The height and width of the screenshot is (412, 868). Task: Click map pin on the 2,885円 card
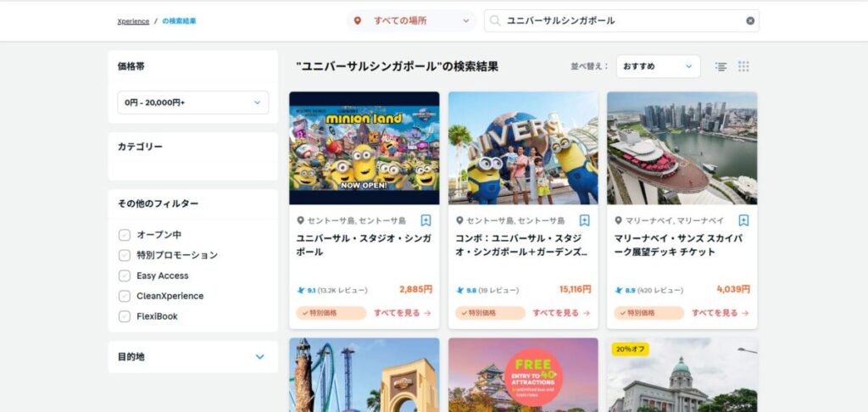301,220
